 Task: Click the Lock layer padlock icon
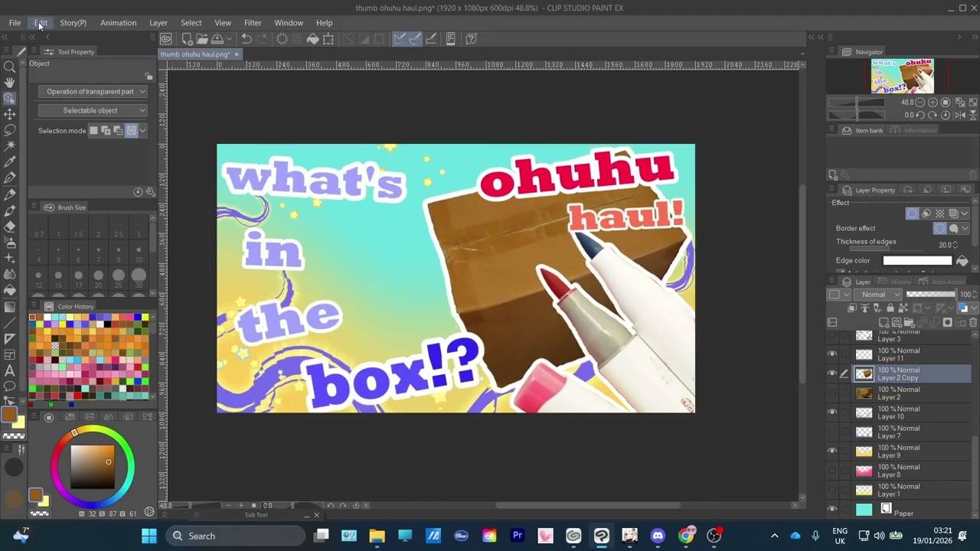[x=890, y=308]
